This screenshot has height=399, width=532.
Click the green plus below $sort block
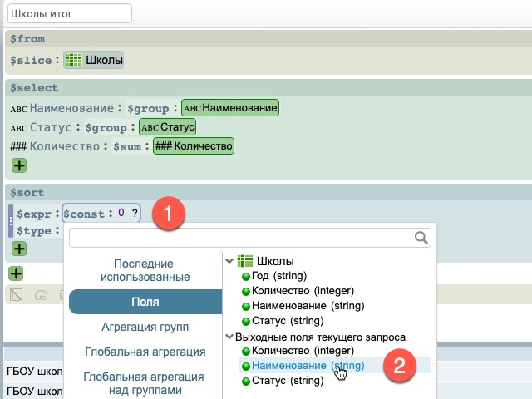14,273
